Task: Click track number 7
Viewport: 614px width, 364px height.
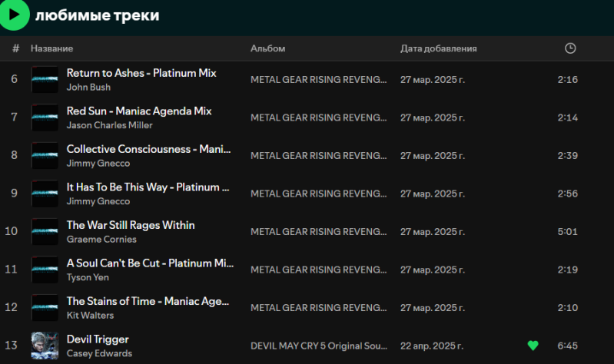Action: click(x=14, y=117)
